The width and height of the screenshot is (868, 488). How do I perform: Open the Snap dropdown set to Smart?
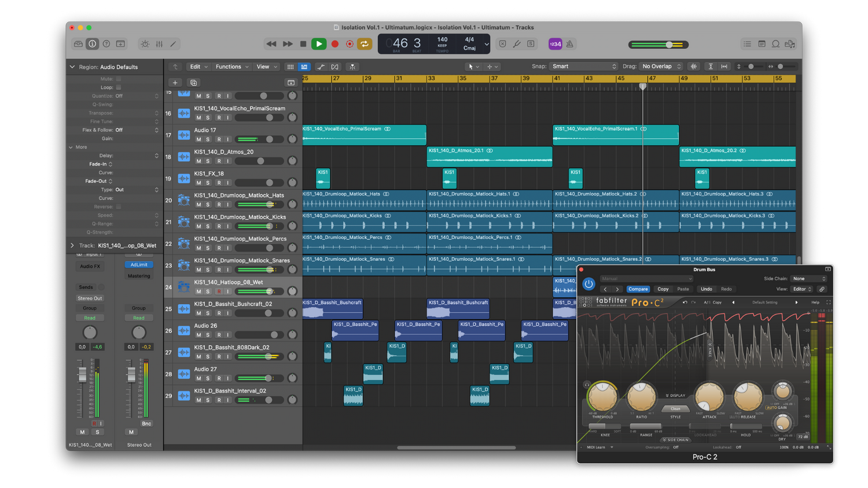(x=583, y=66)
